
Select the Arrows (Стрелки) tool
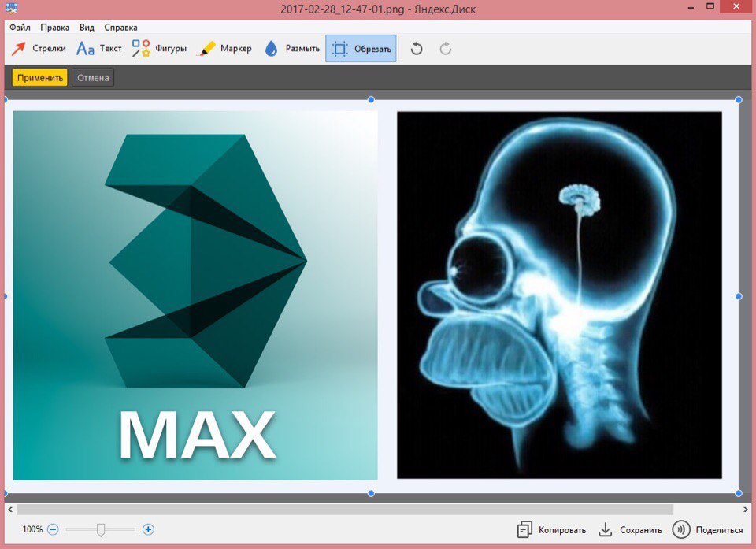39,48
